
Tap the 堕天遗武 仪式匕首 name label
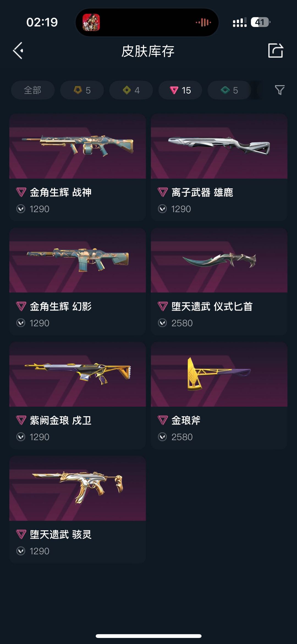click(x=212, y=306)
